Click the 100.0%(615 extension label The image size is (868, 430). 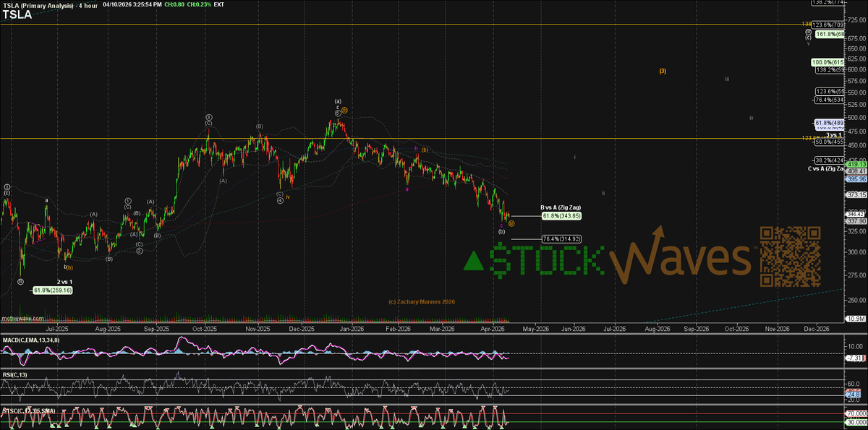(x=827, y=62)
